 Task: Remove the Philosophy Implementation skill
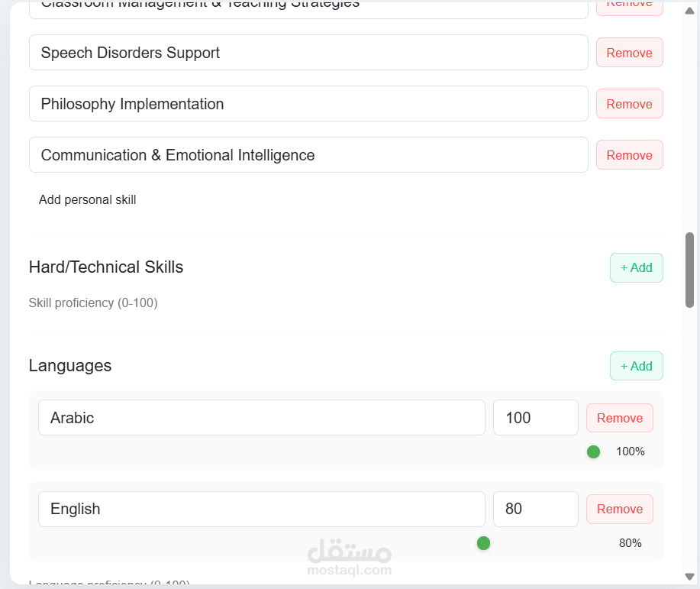[629, 104]
